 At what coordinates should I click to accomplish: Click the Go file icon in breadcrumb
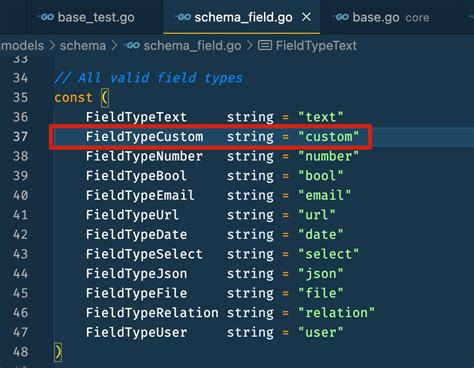(x=132, y=45)
